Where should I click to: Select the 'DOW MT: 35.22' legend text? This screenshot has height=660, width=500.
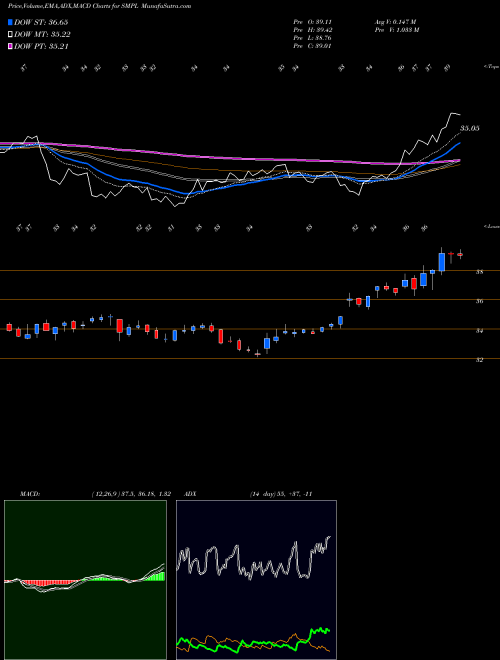coord(42,35)
